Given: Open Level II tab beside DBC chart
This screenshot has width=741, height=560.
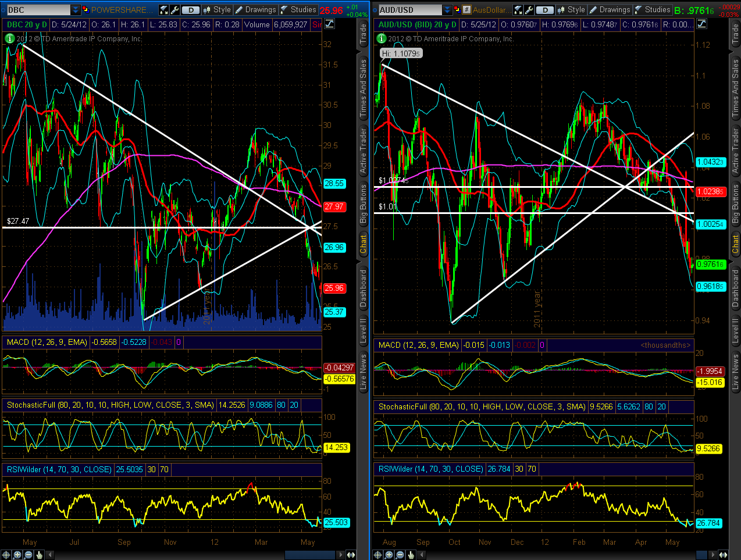Looking at the screenshot, I should [364, 330].
